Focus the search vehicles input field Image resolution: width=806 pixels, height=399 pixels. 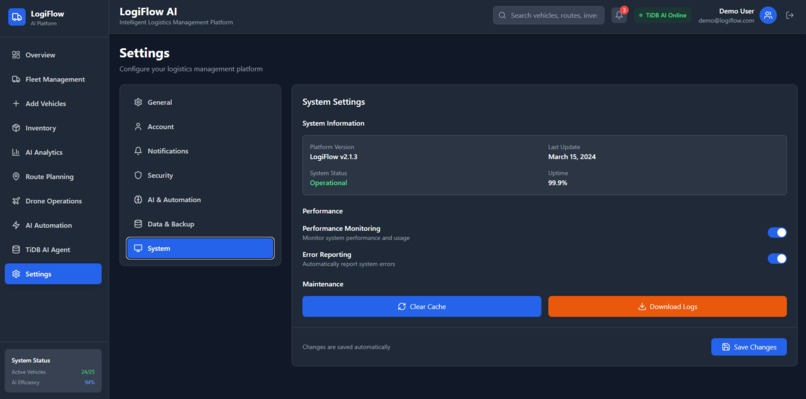(548, 15)
